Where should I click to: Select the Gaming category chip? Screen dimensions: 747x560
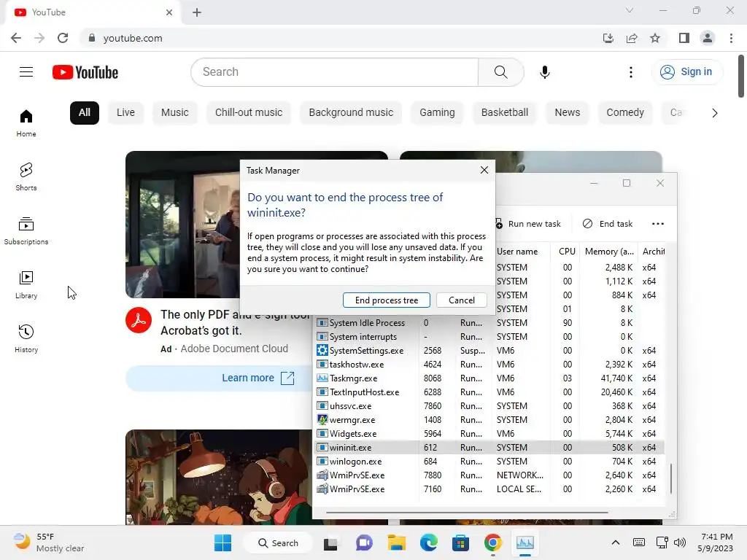(437, 113)
